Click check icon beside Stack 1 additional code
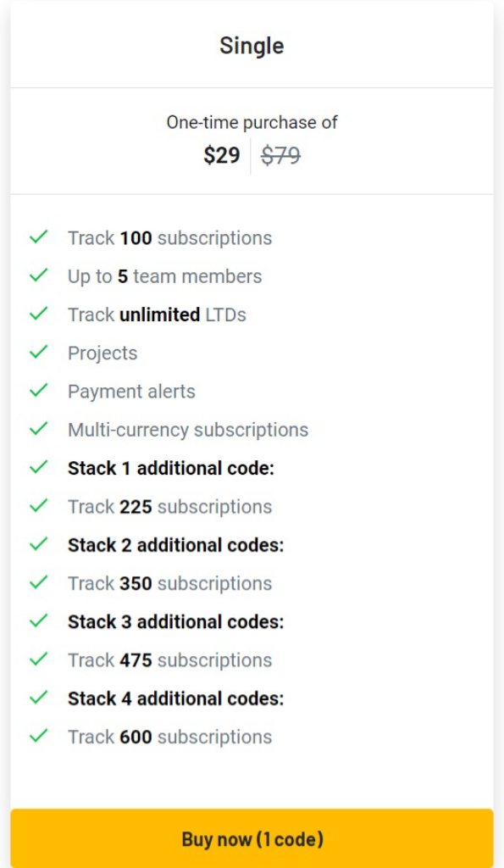The image size is (504, 868). pyautogui.click(x=39, y=467)
